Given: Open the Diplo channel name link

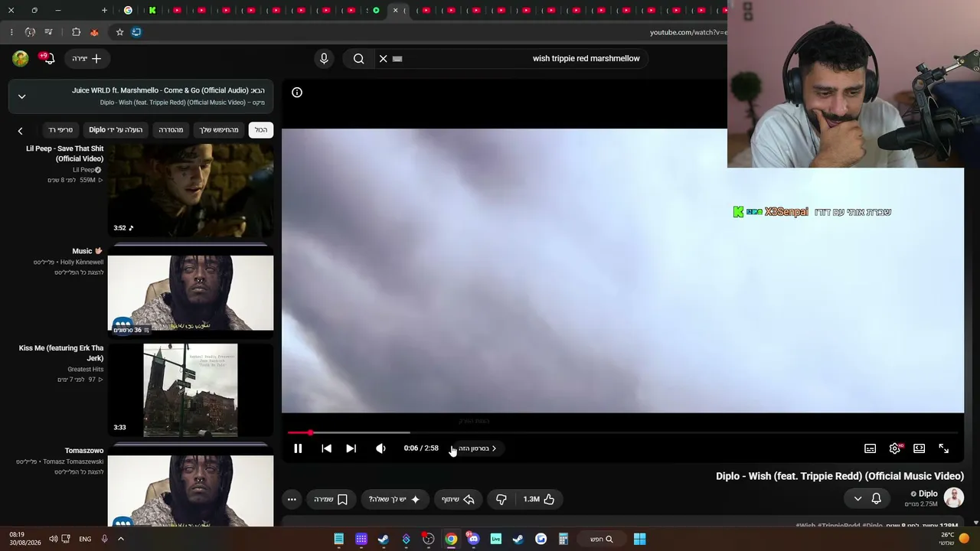Looking at the screenshot, I should [x=928, y=494].
